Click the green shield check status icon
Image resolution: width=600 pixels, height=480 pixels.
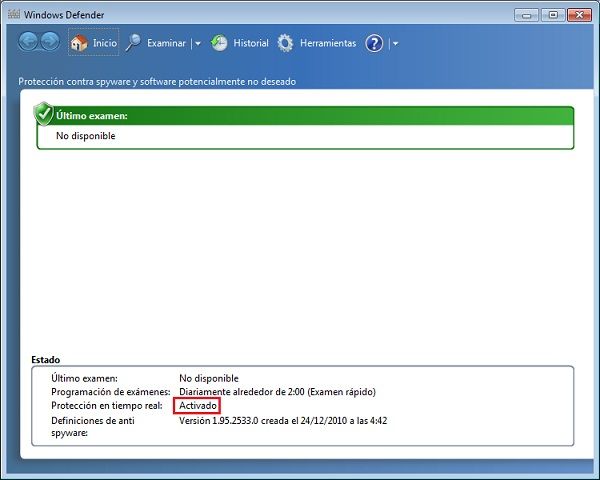[x=44, y=114]
